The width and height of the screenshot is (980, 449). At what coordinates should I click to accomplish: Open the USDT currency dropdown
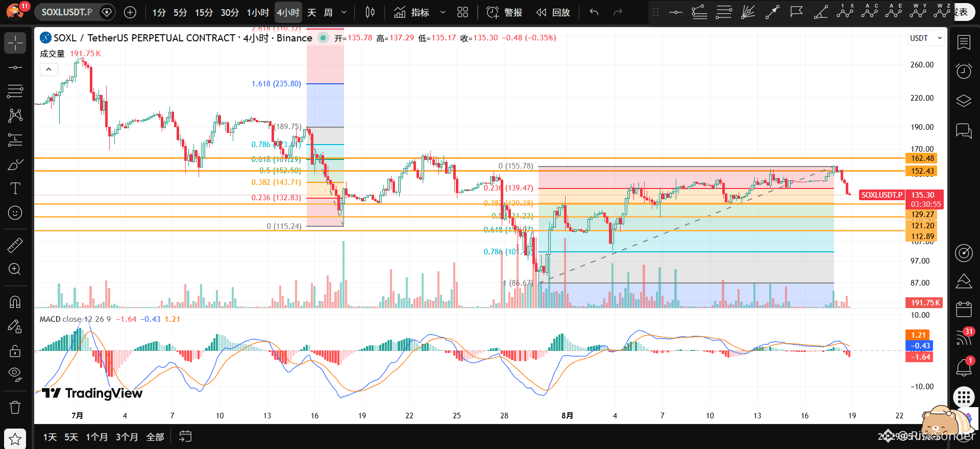pyautogui.click(x=926, y=38)
